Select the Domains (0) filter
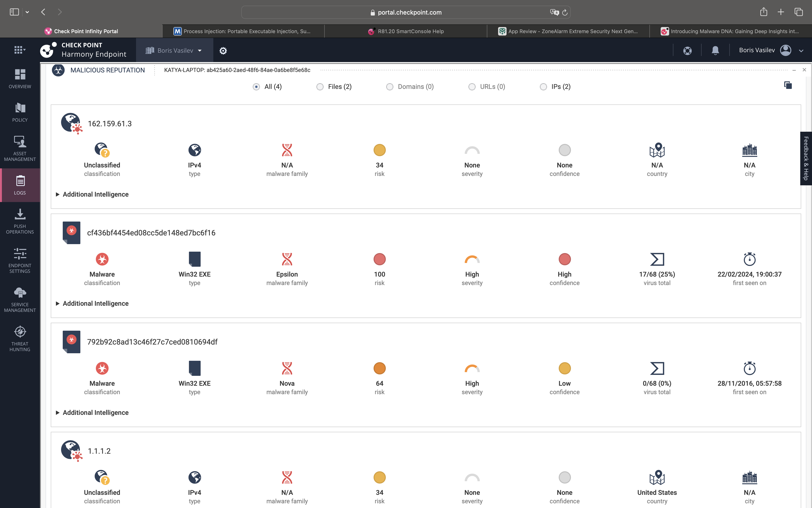The image size is (812, 508). coord(390,87)
